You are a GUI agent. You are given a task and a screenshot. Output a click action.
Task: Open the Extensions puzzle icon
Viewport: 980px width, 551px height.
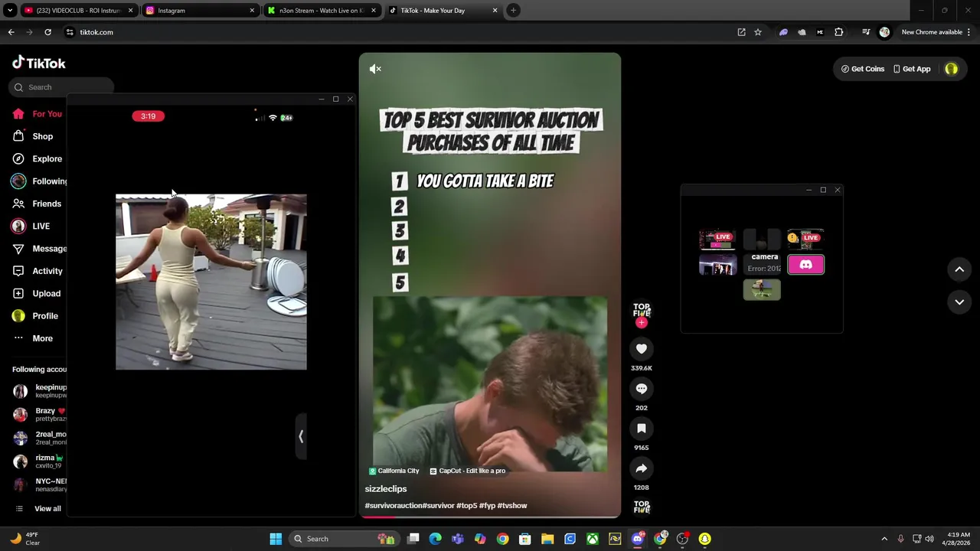point(838,32)
